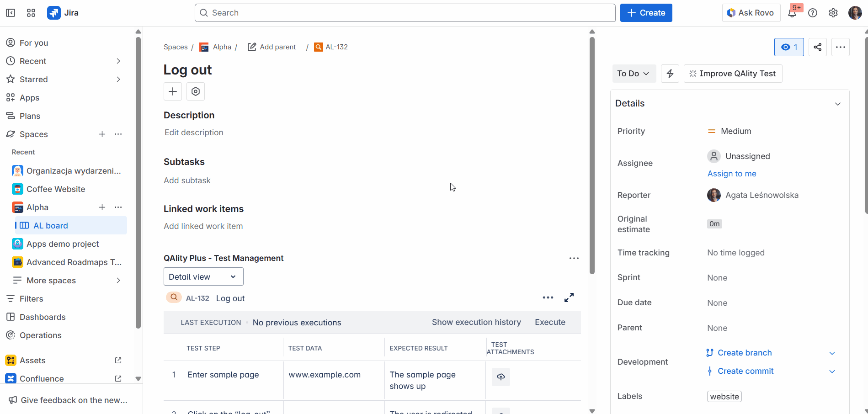Open Confluence external link icon

(118, 379)
